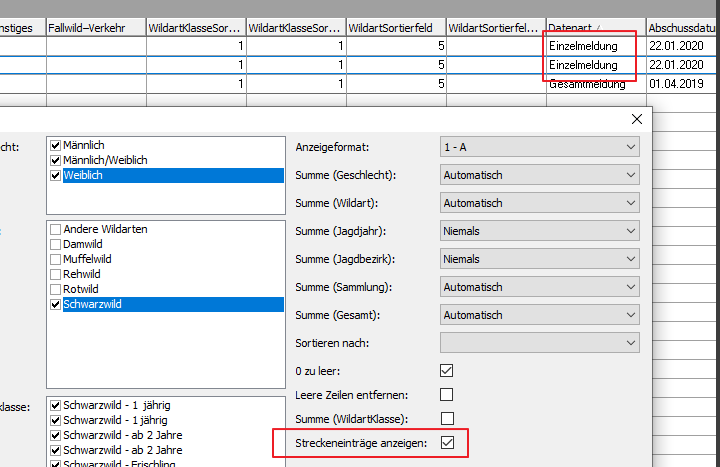The image size is (720, 467).
Task: Uncheck the Männlich checkbox
Action: [x=56, y=146]
